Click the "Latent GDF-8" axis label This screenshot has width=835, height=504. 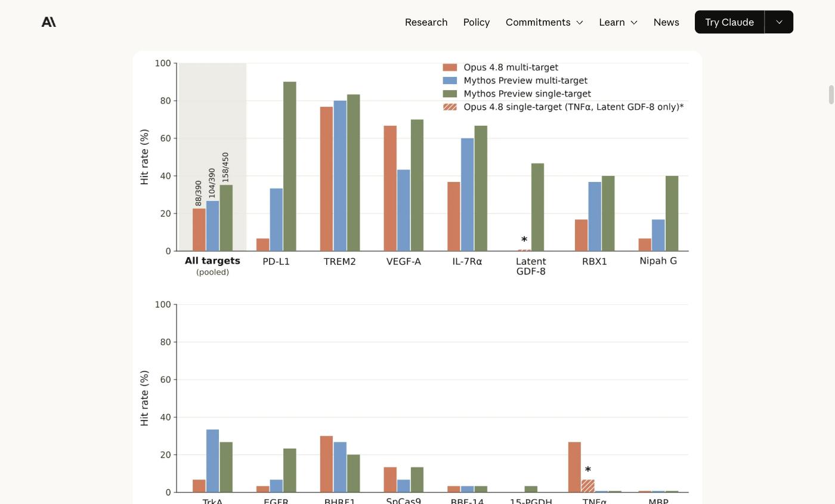531,266
